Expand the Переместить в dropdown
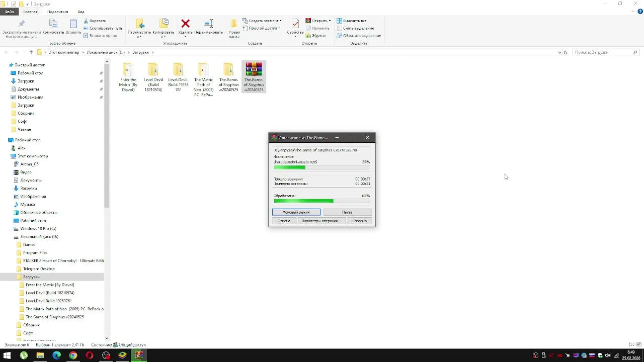644x362 pixels. point(139,36)
